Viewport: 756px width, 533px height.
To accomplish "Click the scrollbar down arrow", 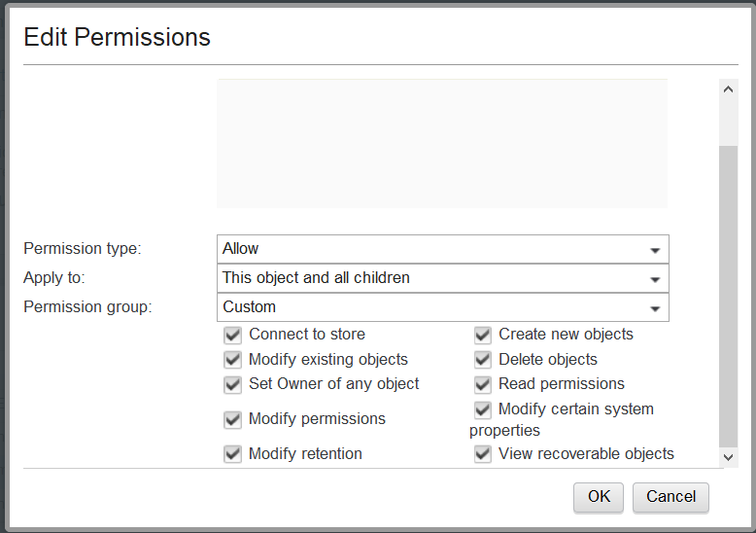I will point(729,456).
